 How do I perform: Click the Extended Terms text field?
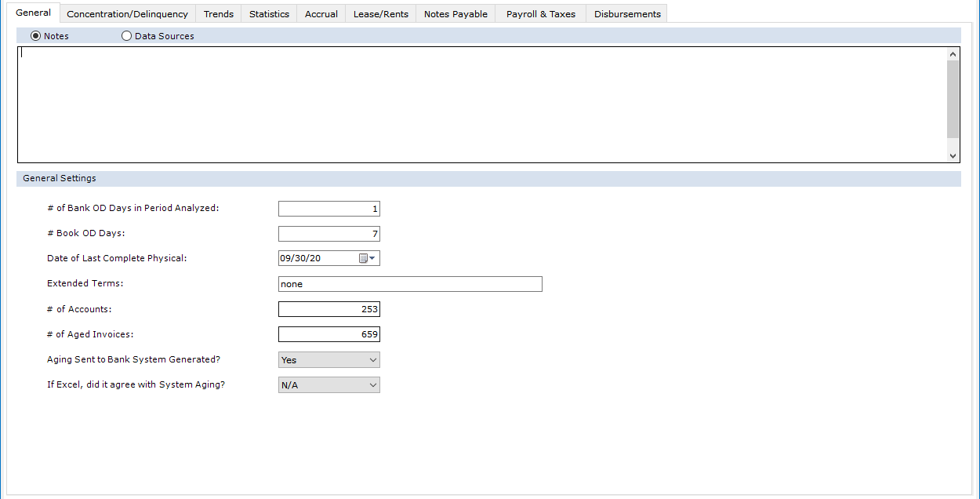click(x=410, y=284)
